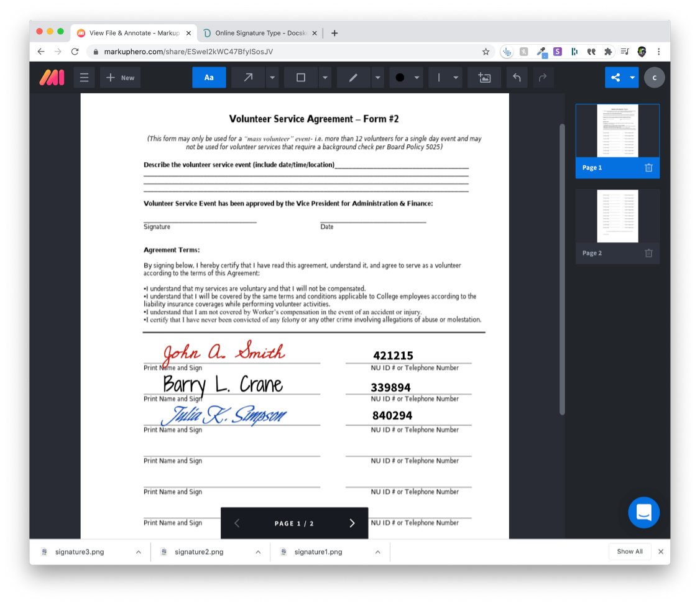This screenshot has height=603, width=700.
Task: Open the black color swatch
Action: click(x=400, y=78)
